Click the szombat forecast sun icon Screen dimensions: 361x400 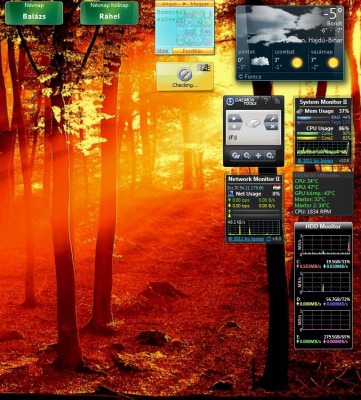pyautogui.click(x=297, y=63)
